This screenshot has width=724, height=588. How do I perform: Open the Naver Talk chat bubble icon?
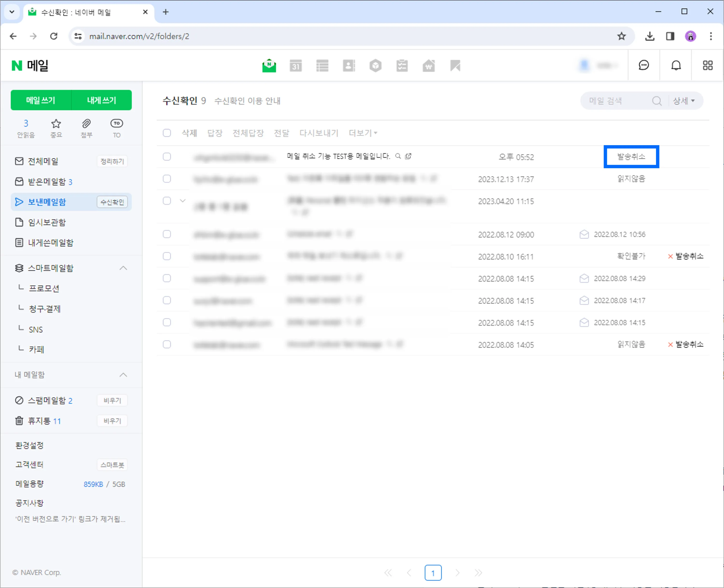click(644, 65)
